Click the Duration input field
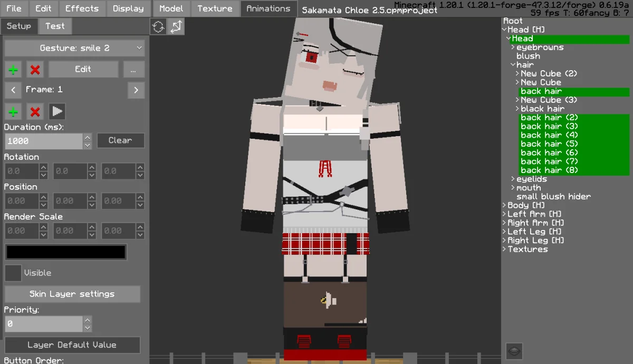The width and height of the screenshot is (633, 364). coord(44,141)
